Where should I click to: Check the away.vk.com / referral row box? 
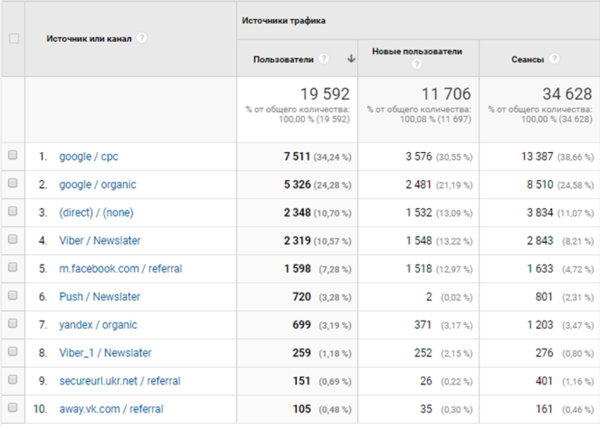pos(13,408)
